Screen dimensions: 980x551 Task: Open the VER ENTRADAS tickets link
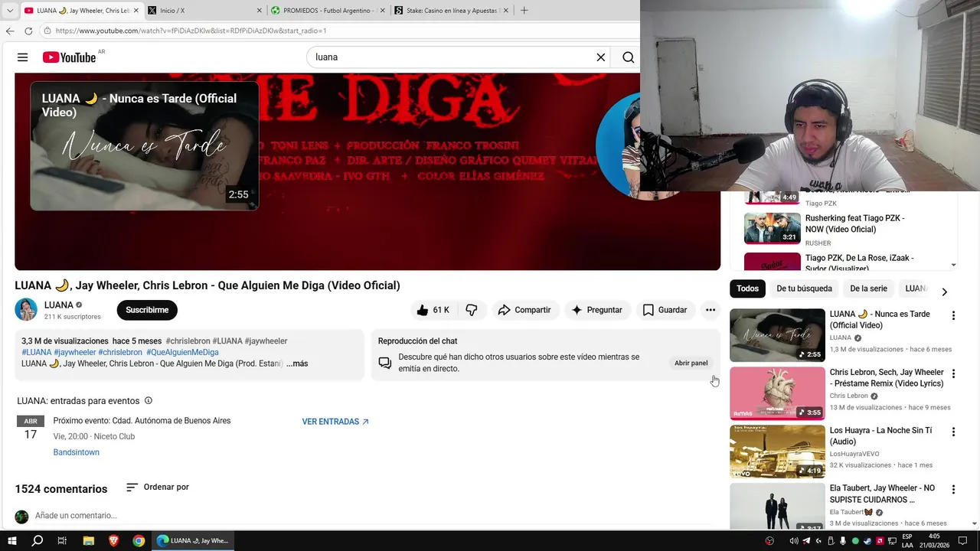(335, 422)
